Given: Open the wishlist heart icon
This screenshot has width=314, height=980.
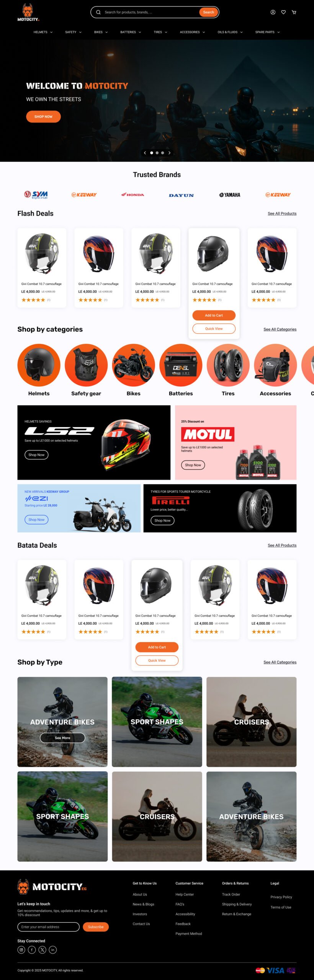Looking at the screenshot, I should [x=283, y=12].
